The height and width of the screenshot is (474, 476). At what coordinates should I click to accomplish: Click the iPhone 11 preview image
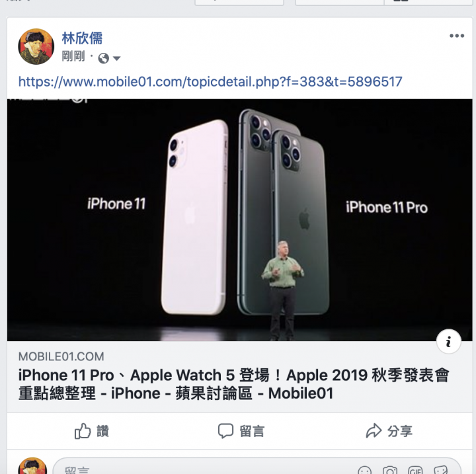pyautogui.click(x=239, y=220)
